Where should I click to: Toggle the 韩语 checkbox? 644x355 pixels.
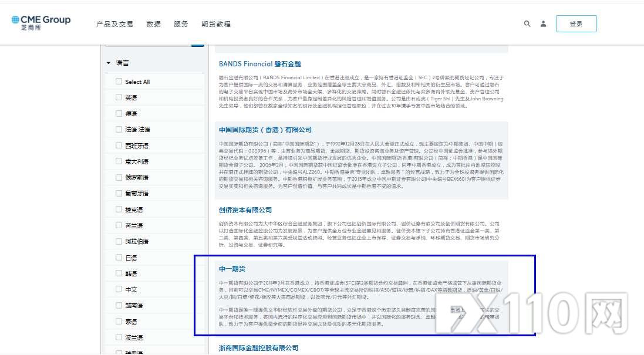119,273
